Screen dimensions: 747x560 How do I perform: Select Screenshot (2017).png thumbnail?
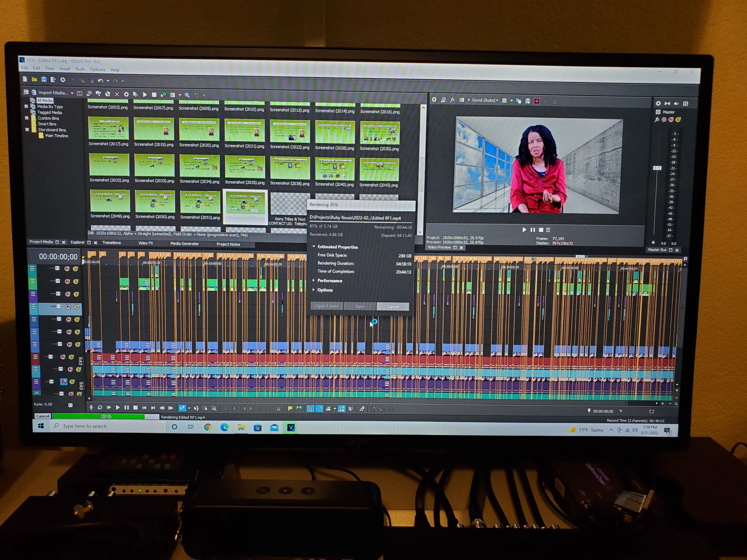(x=108, y=128)
